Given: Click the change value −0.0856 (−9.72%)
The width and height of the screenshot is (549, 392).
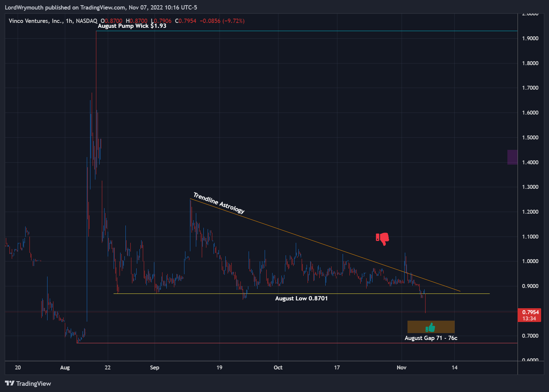Looking at the screenshot, I should point(222,21).
